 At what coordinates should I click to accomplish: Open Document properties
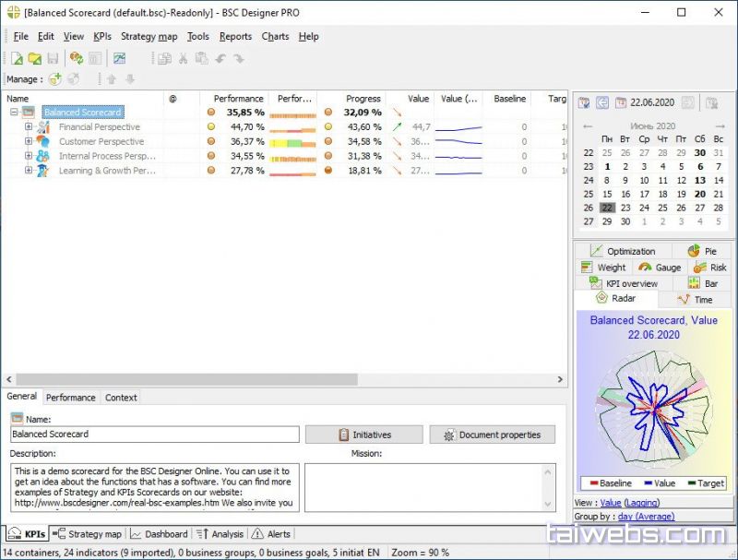pos(493,435)
